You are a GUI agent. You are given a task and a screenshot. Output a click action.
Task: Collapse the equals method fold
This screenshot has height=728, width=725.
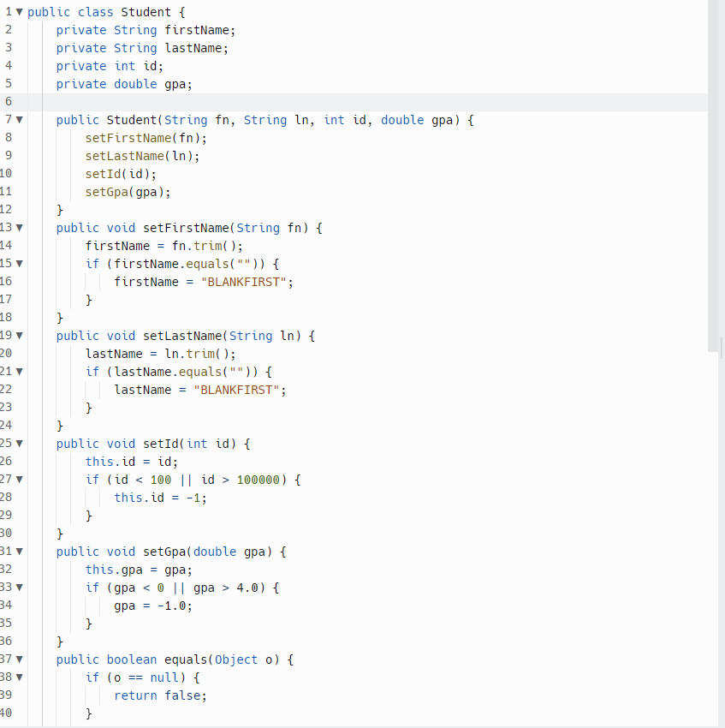pyautogui.click(x=19, y=659)
